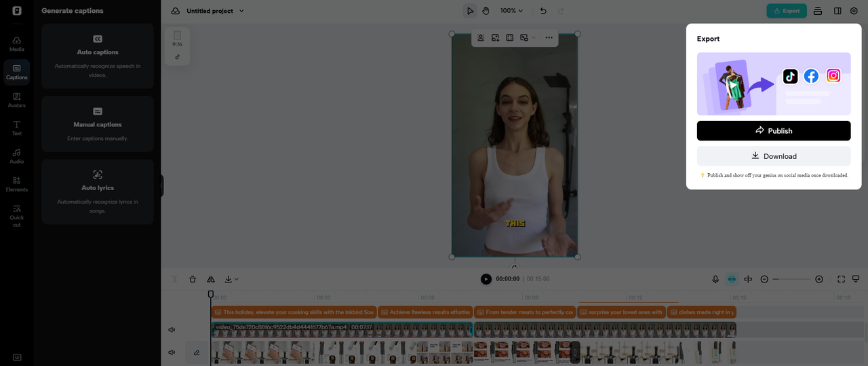
Task: Click the TikTok platform icon under 9:16
Action: point(178,57)
